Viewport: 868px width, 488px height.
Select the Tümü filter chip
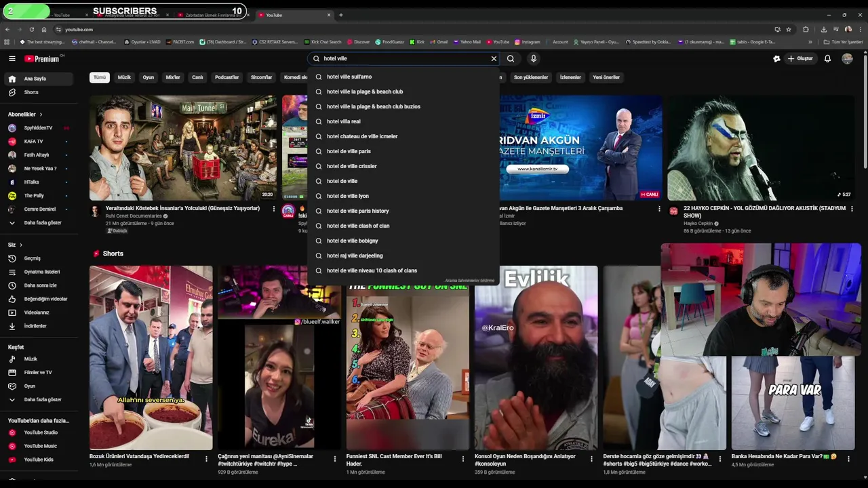(x=100, y=77)
